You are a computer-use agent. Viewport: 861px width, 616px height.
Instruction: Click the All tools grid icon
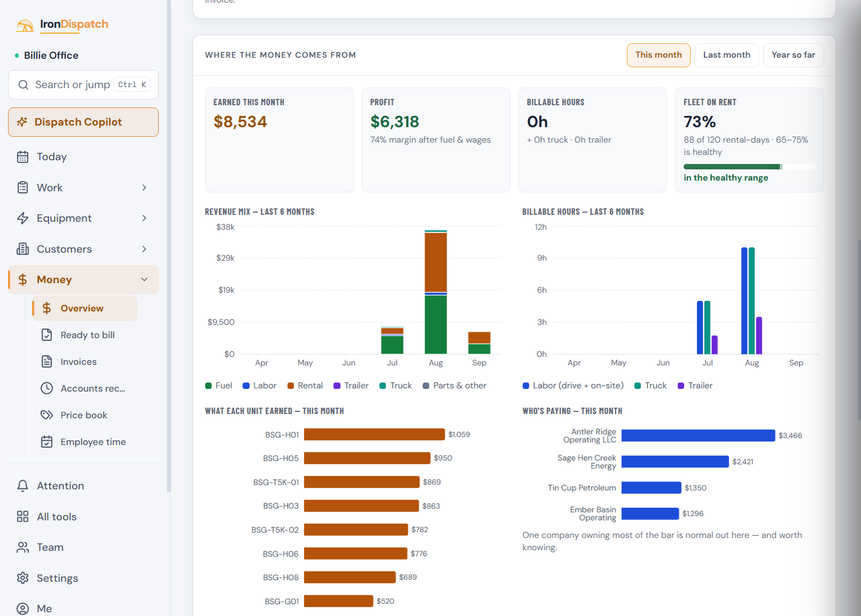[22, 517]
